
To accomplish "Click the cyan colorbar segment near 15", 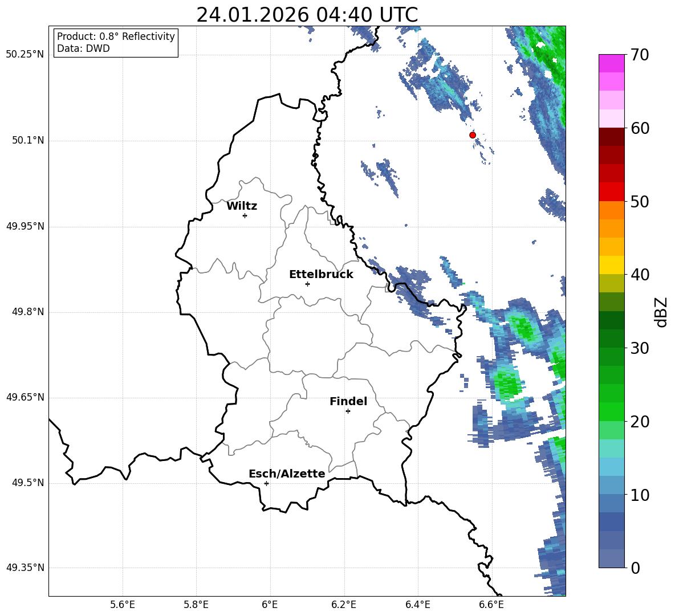I will tap(611, 448).
